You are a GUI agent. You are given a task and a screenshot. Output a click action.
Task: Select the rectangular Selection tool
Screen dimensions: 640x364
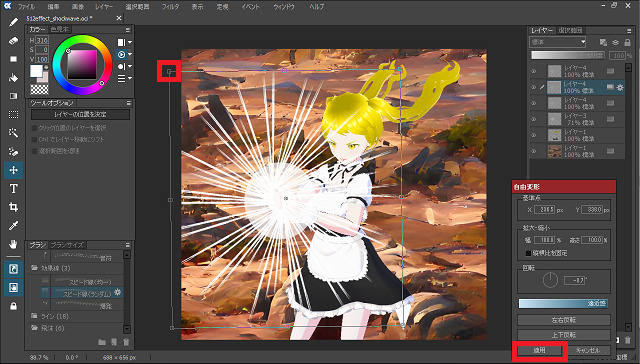point(13,115)
